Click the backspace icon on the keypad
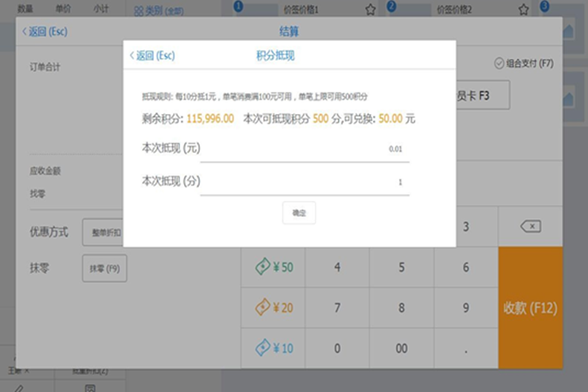 click(530, 227)
